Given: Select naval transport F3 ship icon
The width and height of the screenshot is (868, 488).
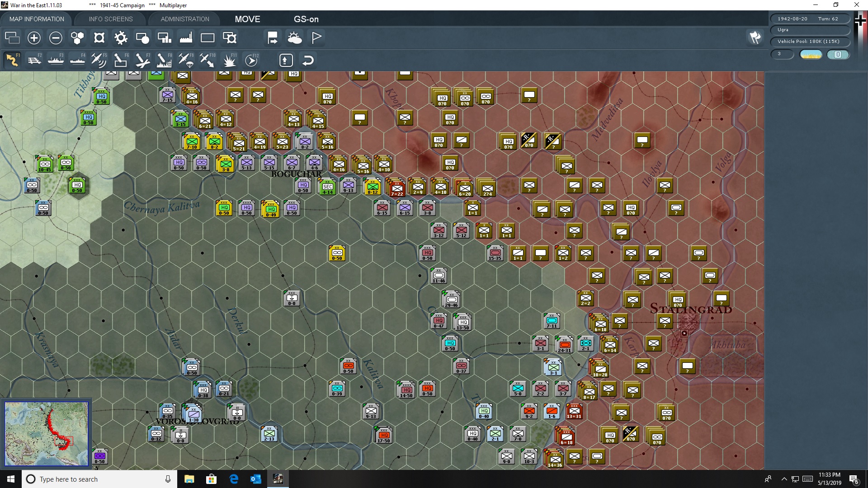Looking at the screenshot, I should pos(56,60).
